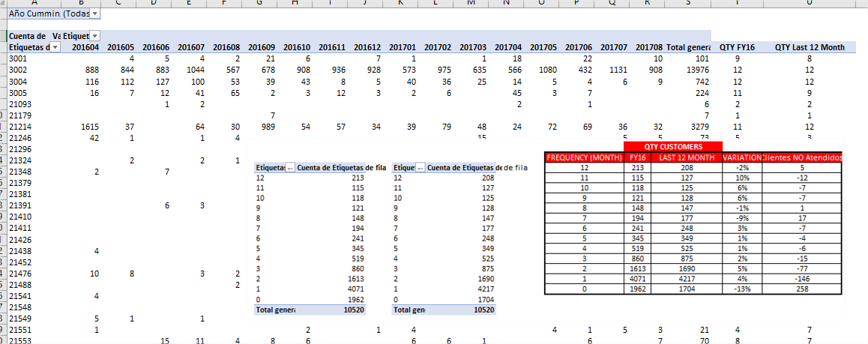
Task: Select the 201704 column header cell
Action: click(509, 47)
